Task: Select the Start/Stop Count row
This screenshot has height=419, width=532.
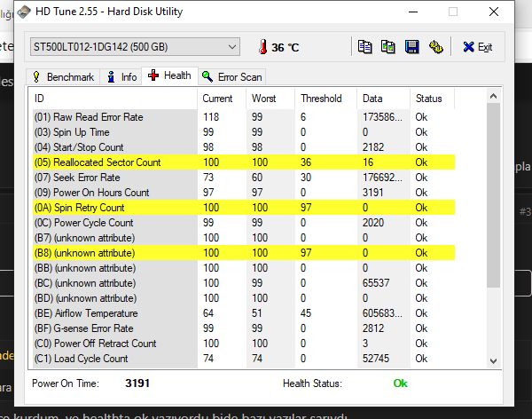Action: [244, 147]
